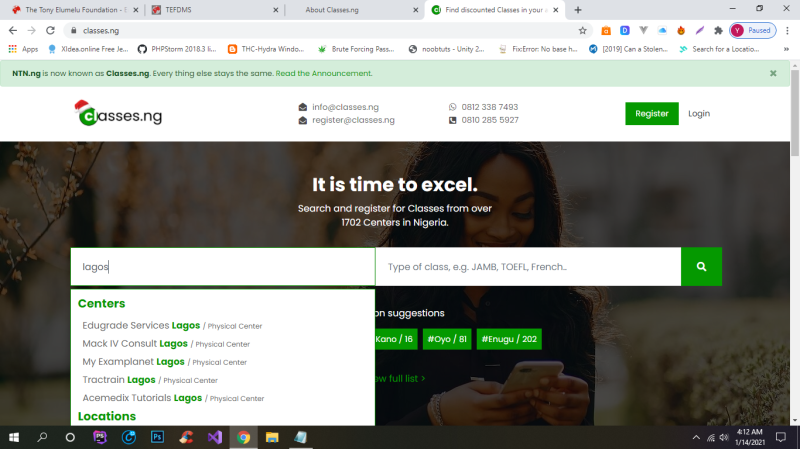Click the #Enugu / 202 tag
Image resolution: width=800 pixels, height=449 pixels.
click(509, 339)
